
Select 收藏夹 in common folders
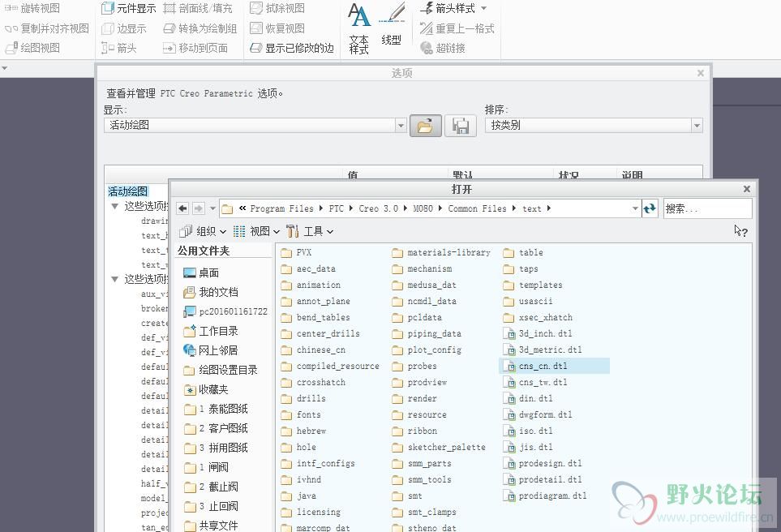click(206, 389)
